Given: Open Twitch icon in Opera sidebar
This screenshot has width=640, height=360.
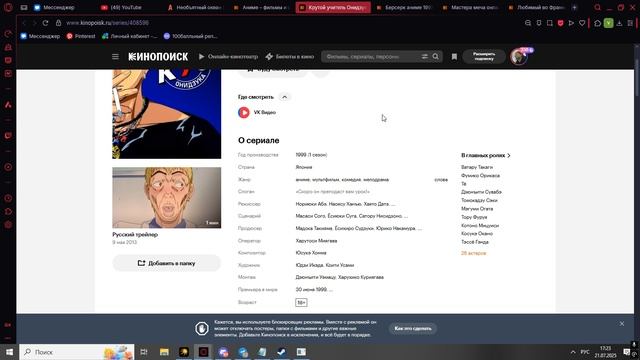Looking at the screenshot, I should [8, 136].
